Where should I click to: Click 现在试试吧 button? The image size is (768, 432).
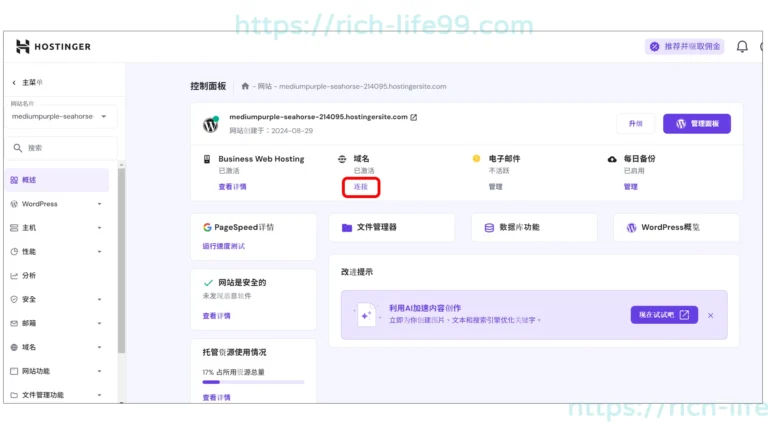(664, 314)
